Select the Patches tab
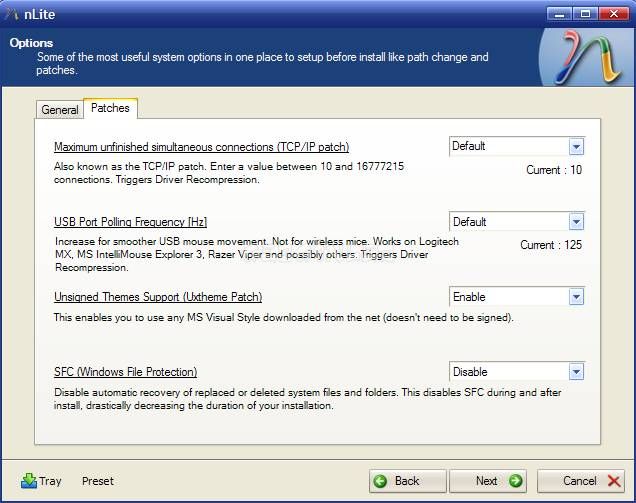 point(110,108)
